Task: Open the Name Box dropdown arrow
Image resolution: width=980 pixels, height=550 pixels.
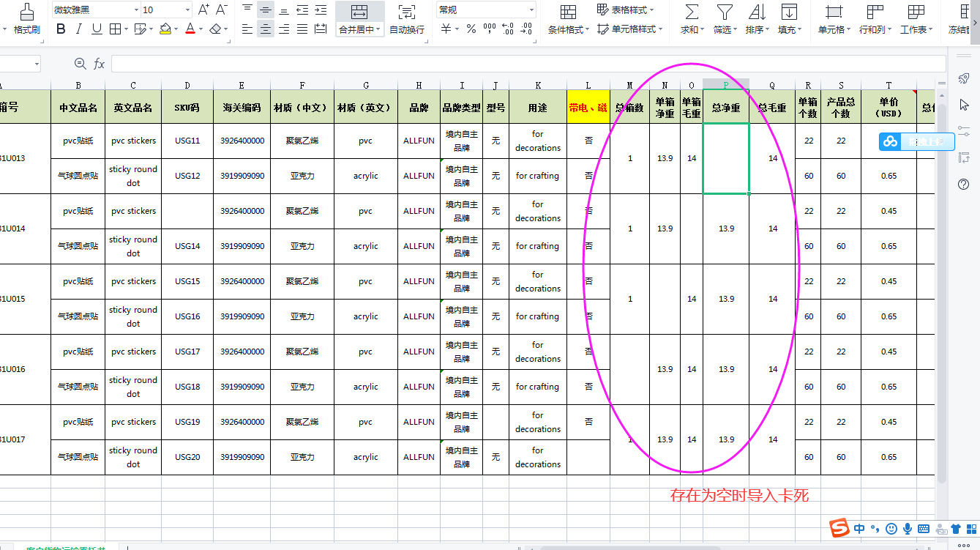Action: point(37,64)
